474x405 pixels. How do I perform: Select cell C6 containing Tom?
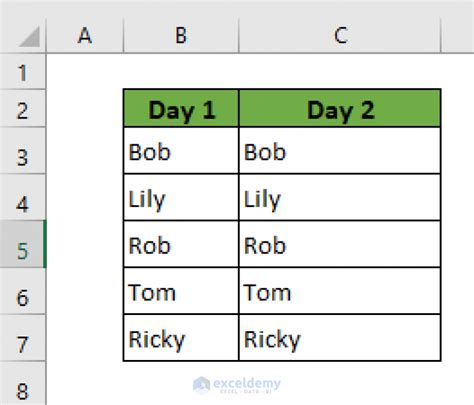tap(340, 291)
